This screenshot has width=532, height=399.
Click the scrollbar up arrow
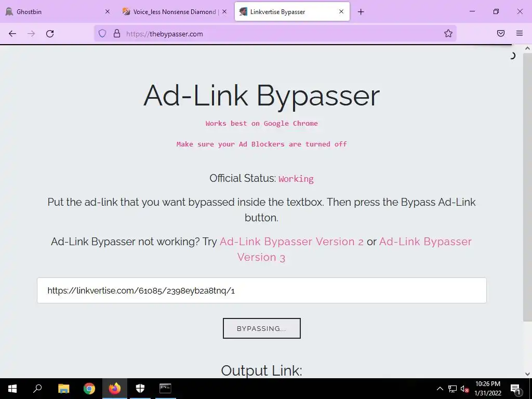[527, 48]
